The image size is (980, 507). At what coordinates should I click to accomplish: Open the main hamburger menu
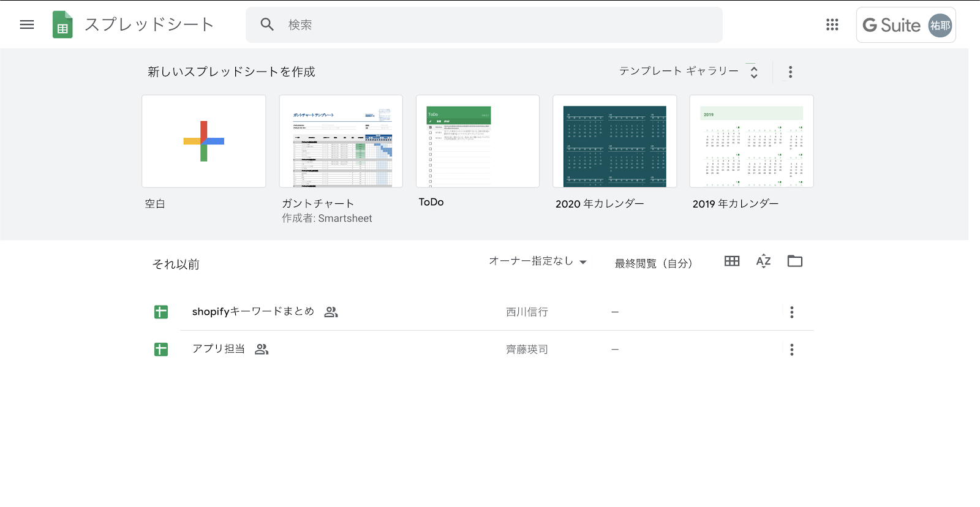[x=27, y=24]
